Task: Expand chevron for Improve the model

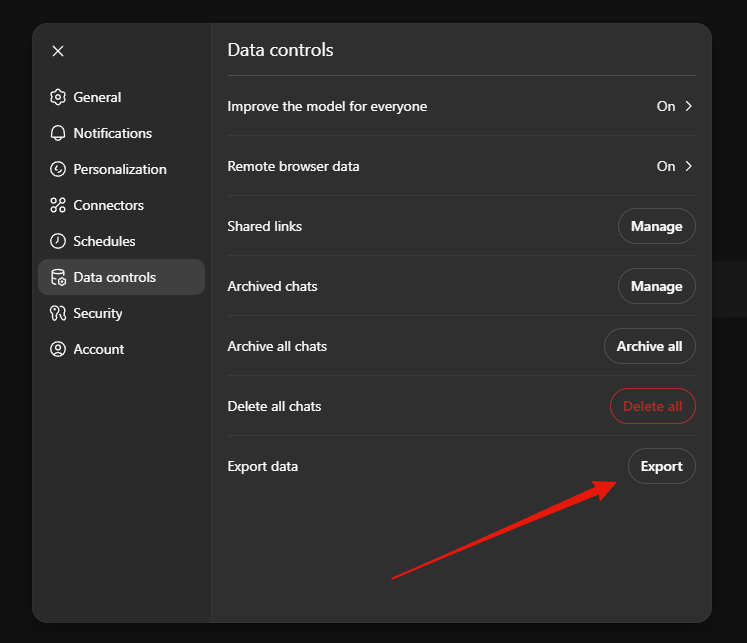Action: 688,106
